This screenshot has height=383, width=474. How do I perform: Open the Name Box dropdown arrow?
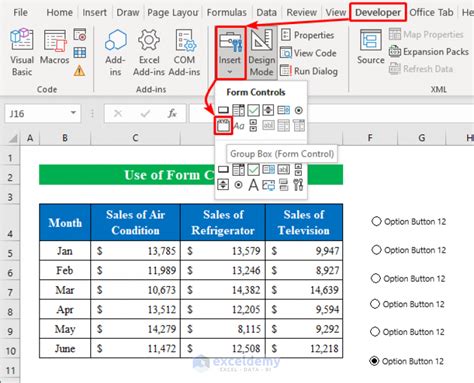[73, 113]
